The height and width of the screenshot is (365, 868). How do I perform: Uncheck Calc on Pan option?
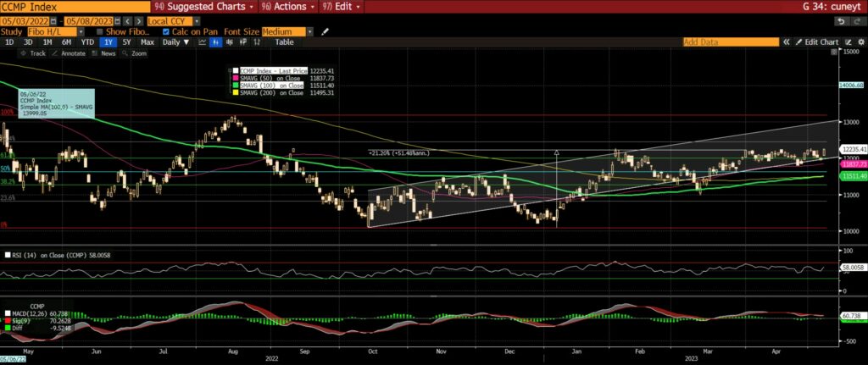tap(166, 30)
